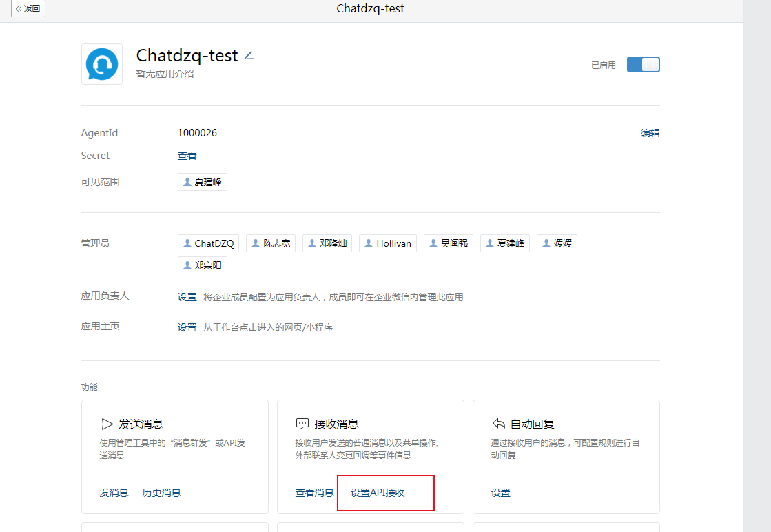The width and height of the screenshot is (771, 532).
Task: Click the 已启用 status label
Action: tap(604, 65)
